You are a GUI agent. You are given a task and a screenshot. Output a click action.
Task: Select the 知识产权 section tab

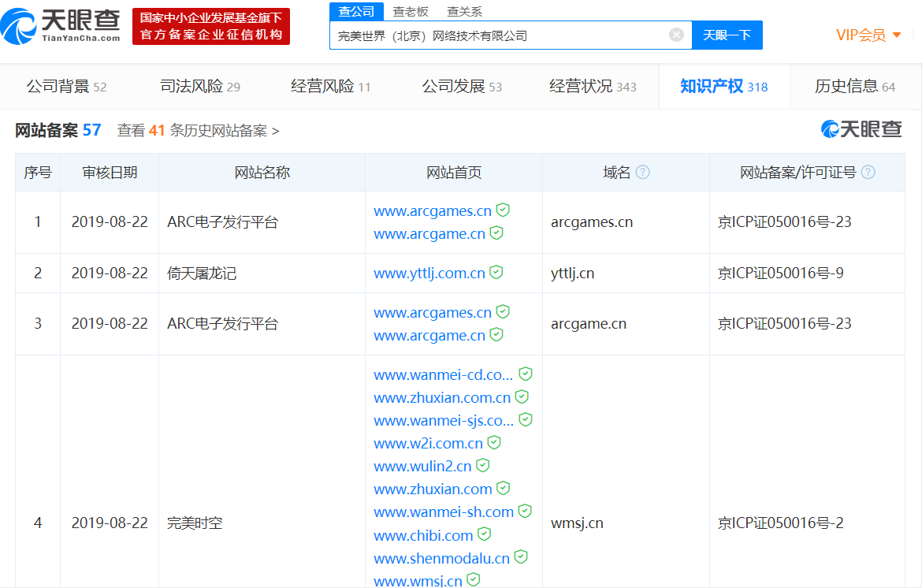(724, 87)
